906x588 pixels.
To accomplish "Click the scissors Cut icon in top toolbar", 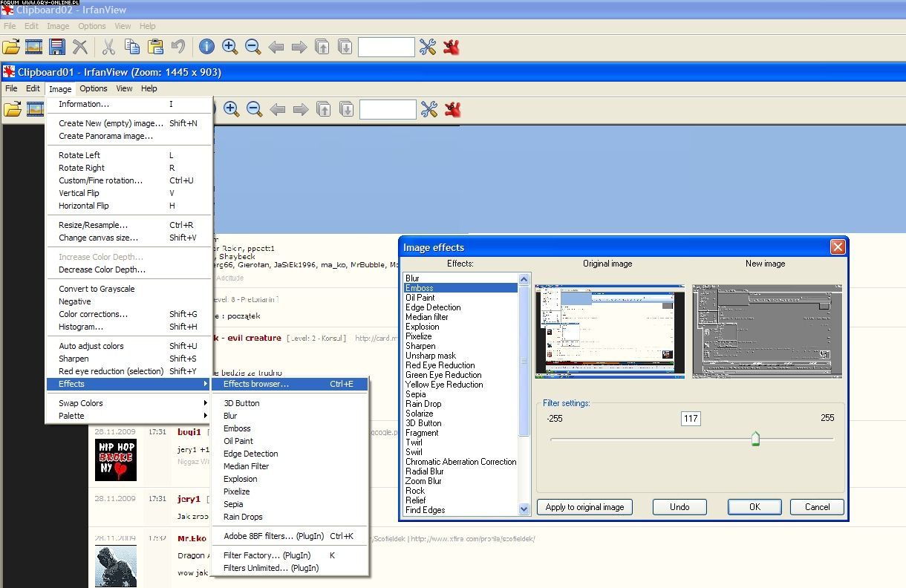I will (x=108, y=48).
